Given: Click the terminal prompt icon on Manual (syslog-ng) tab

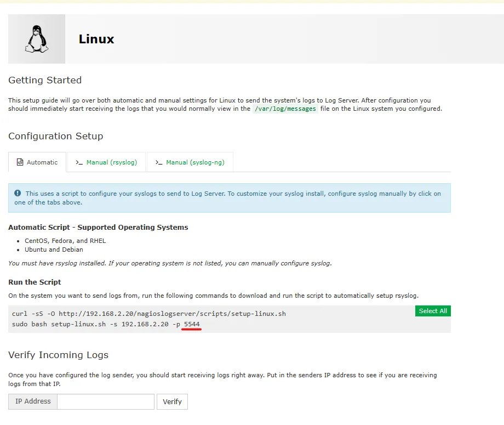Looking at the screenshot, I should (x=159, y=162).
